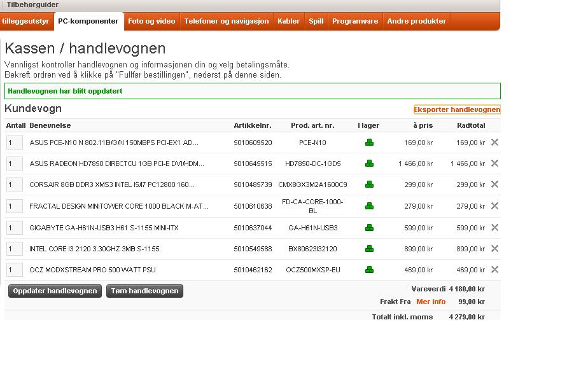Open Tilbehørguider heading link
The image size is (588, 376).
point(32,5)
